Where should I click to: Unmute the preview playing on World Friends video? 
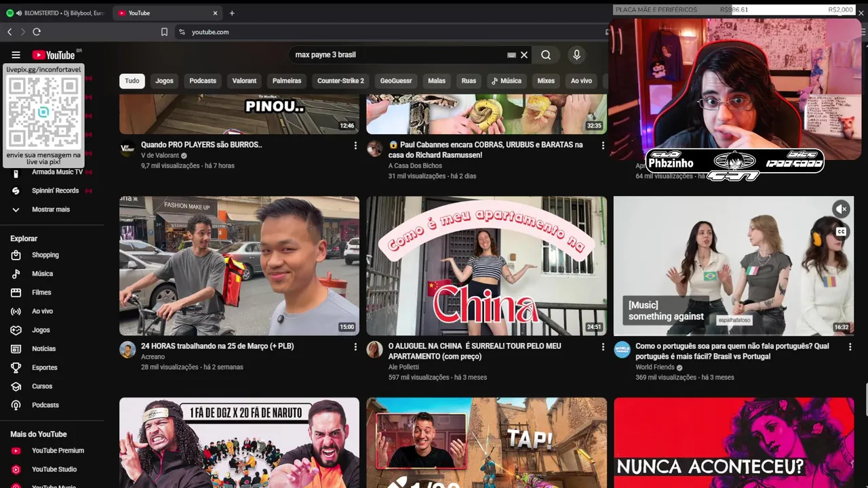[842, 209]
